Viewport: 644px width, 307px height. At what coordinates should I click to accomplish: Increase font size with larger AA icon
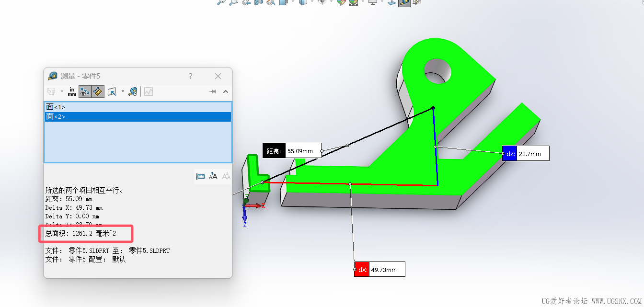[x=213, y=176]
